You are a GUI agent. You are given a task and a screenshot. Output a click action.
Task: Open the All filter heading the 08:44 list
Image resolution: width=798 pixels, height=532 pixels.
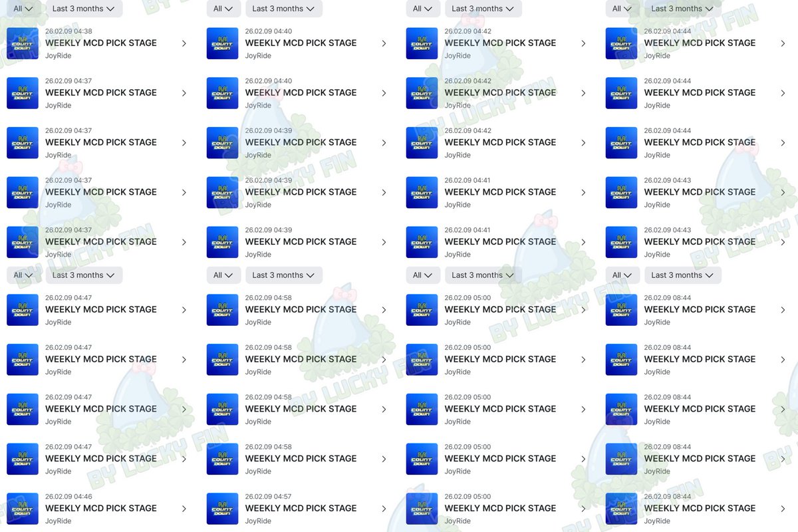tap(622, 275)
